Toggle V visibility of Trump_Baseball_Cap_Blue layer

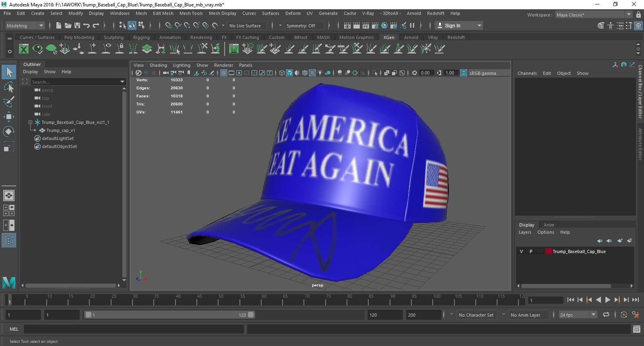(x=522, y=251)
